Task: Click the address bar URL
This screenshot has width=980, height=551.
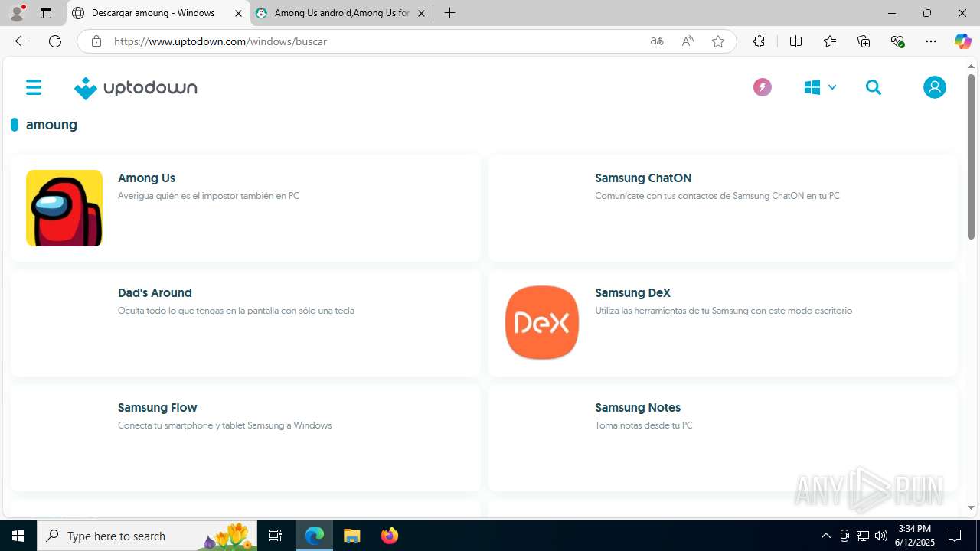Action: point(220,41)
